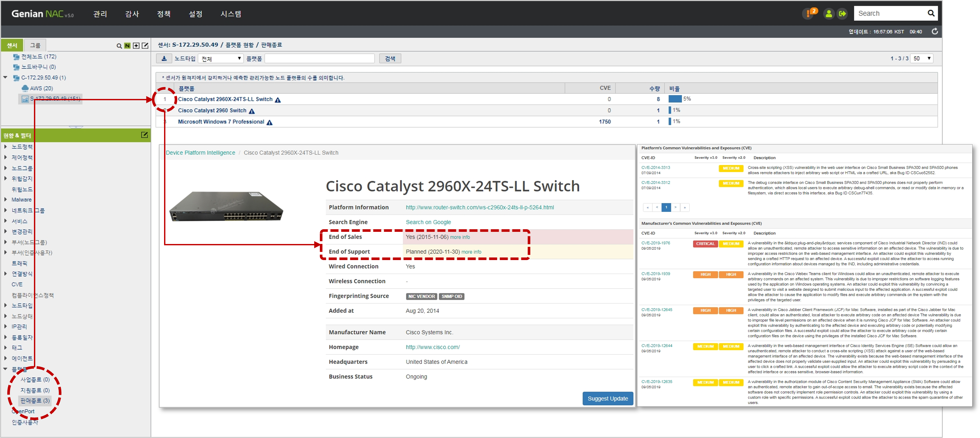This screenshot has width=980, height=438.
Task: Click the plus add icon in the tree toolbar
Action: click(x=136, y=46)
